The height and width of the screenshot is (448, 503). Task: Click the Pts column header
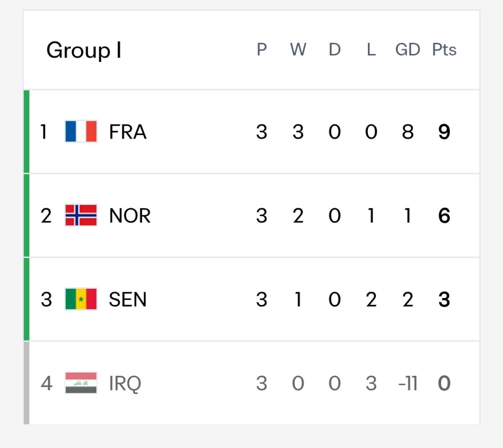tap(444, 50)
